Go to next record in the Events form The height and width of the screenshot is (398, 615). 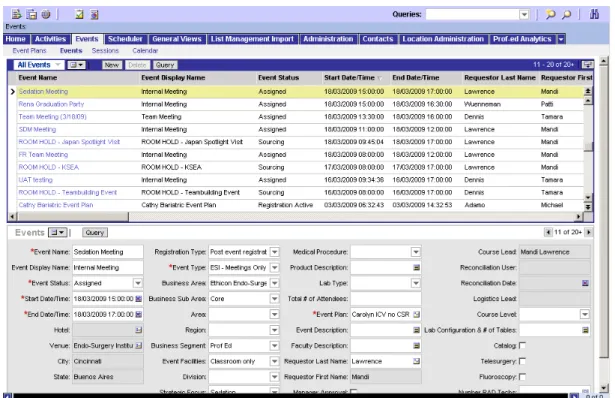coord(588,232)
